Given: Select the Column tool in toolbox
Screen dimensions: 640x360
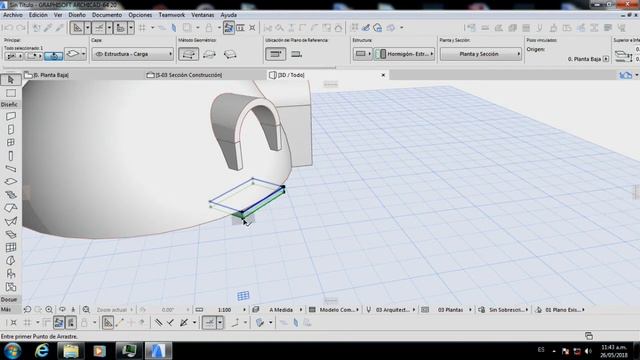Looking at the screenshot, I should click(11, 156).
